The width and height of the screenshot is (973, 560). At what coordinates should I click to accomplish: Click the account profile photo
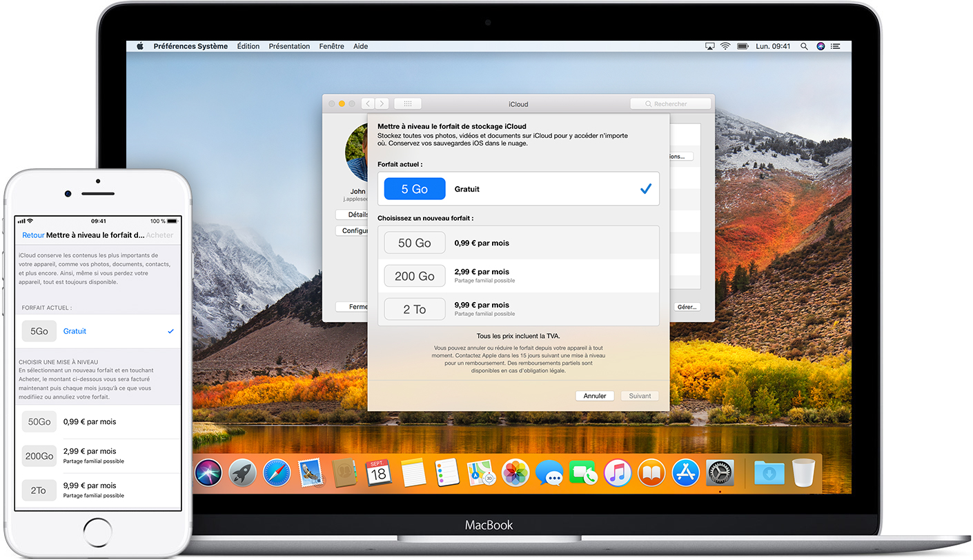point(357,153)
